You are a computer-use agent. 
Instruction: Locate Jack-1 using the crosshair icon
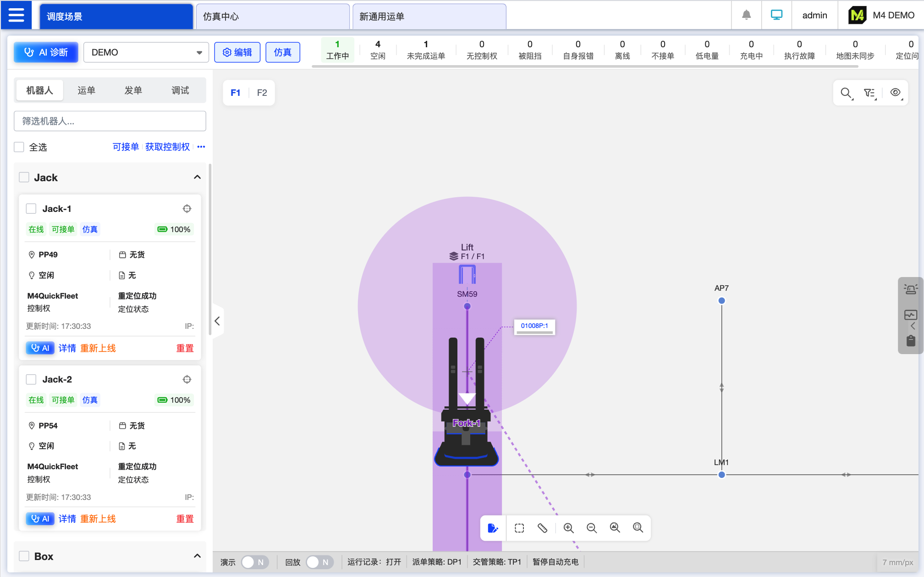coord(187,209)
